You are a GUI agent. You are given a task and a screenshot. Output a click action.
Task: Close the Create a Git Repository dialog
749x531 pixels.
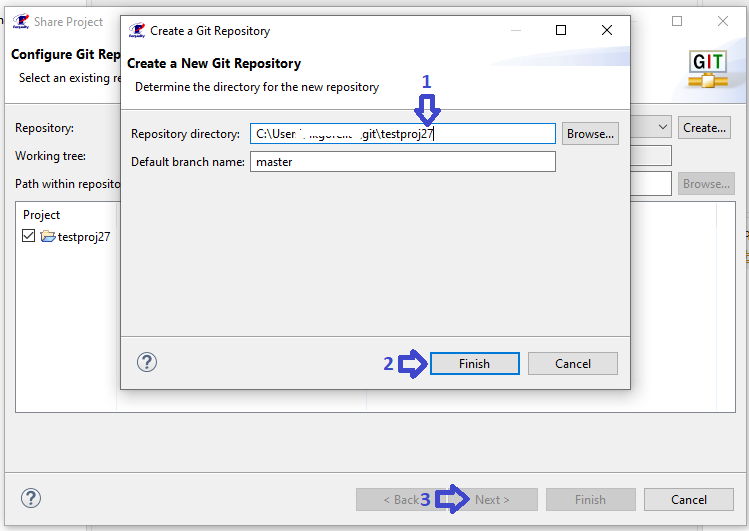[x=607, y=30]
